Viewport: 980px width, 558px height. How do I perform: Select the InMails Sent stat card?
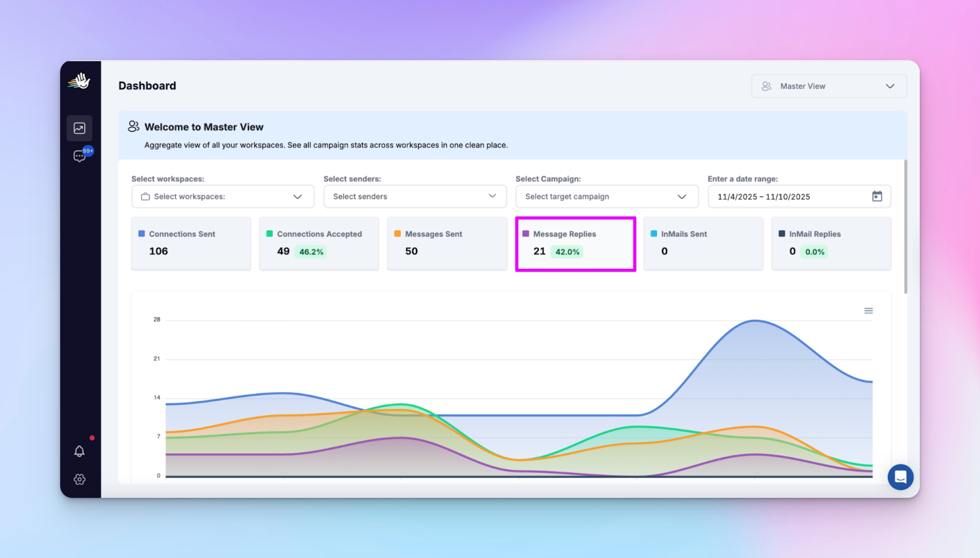click(x=703, y=244)
